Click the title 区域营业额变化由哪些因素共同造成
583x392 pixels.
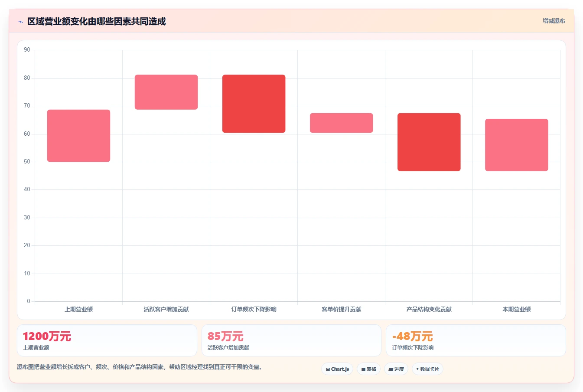click(96, 21)
